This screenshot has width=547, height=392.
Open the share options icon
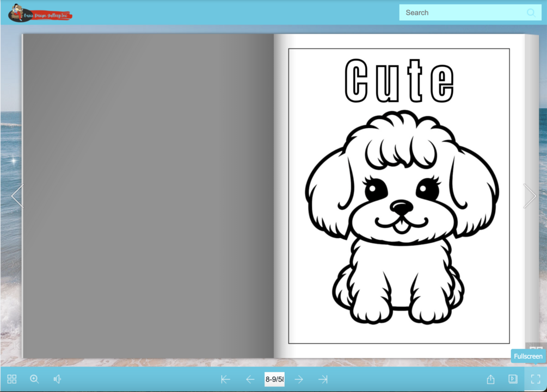pyautogui.click(x=490, y=379)
